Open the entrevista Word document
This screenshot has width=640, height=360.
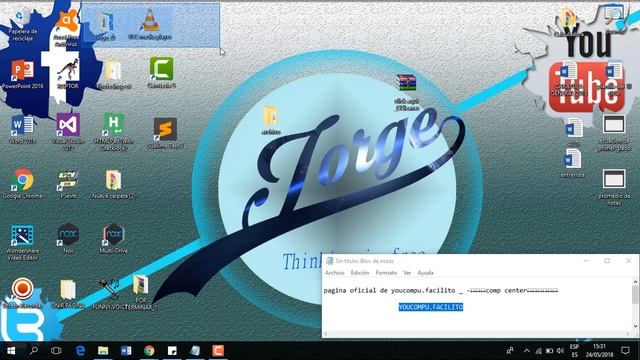(573, 163)
